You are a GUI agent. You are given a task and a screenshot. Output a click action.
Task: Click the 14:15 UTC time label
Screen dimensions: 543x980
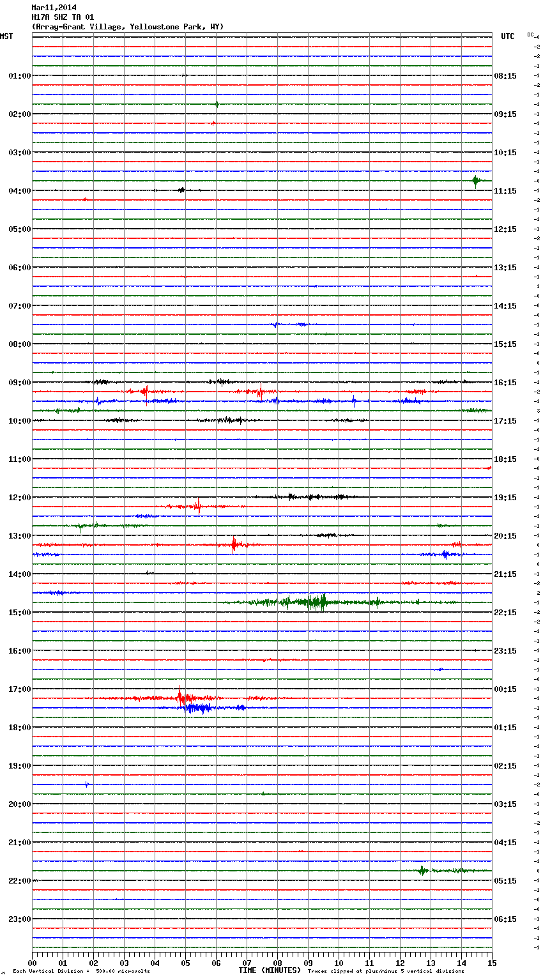pyautogui.click(x=505, y=306)
